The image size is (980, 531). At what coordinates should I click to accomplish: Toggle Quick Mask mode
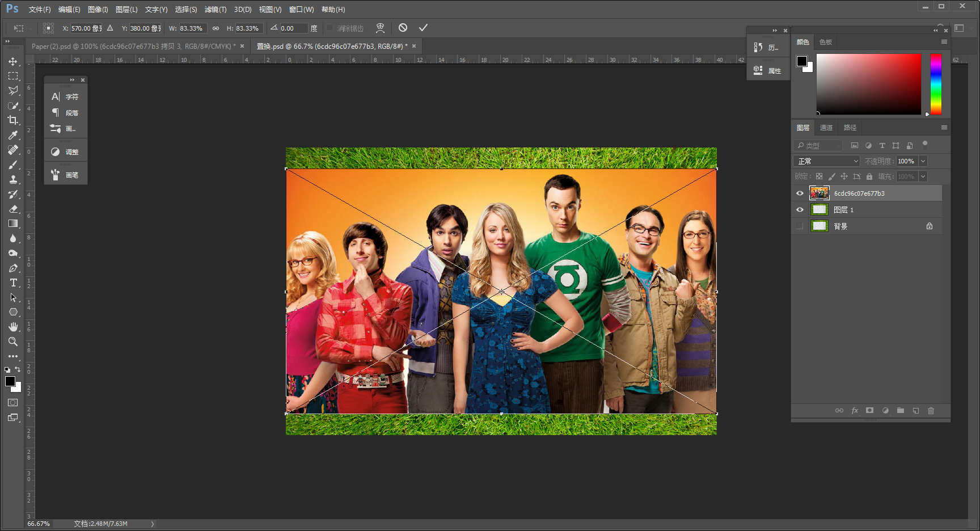pyautogui.click(x=13, y=403)
